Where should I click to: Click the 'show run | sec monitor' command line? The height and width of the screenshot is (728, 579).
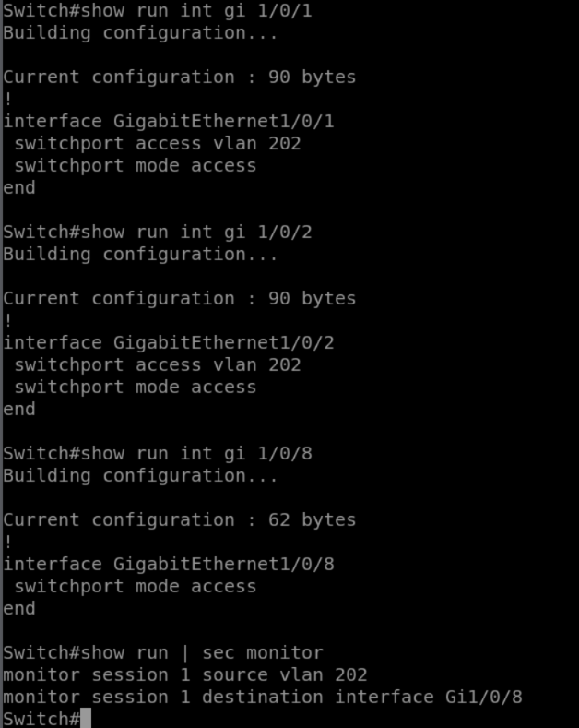pos(162,652)
